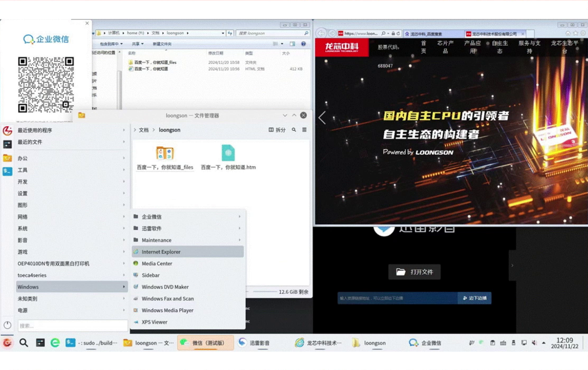Click the previous slide arrow on Loongson banner
This screenshot has width=588, height=370.
tap(322, 118)
